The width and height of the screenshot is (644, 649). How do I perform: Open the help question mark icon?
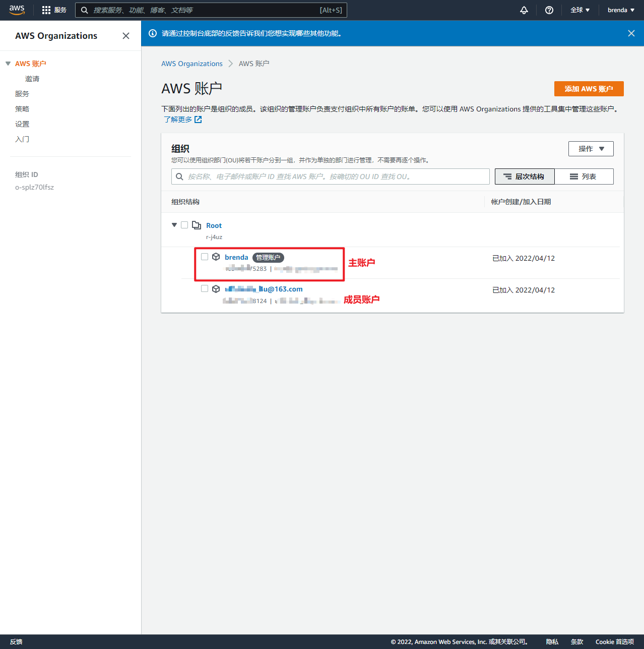549,10
